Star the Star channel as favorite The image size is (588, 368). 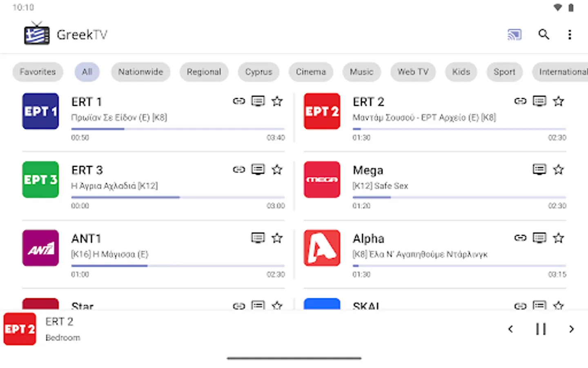click(x=277, y=305)
